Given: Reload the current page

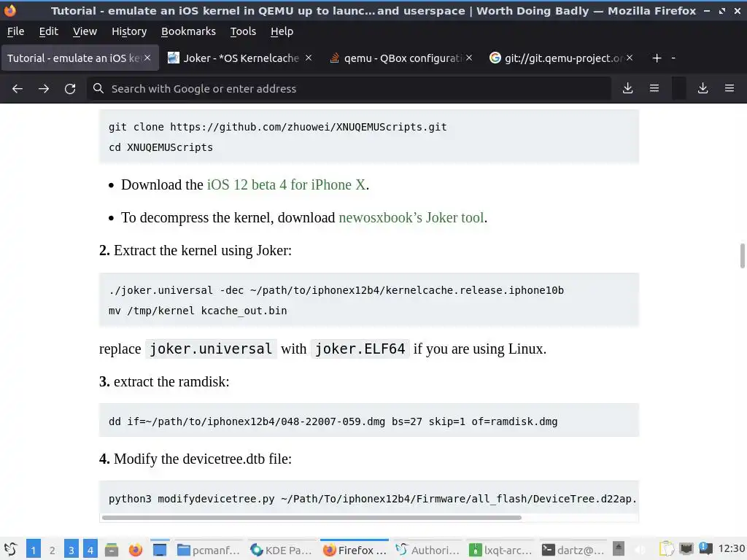Looking at the screenshot, I should point(70,88).
